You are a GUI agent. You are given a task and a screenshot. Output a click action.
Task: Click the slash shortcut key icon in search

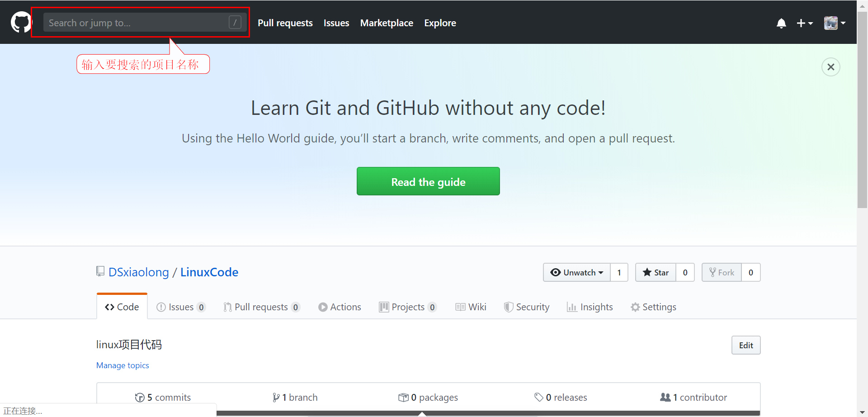point(235,22)
